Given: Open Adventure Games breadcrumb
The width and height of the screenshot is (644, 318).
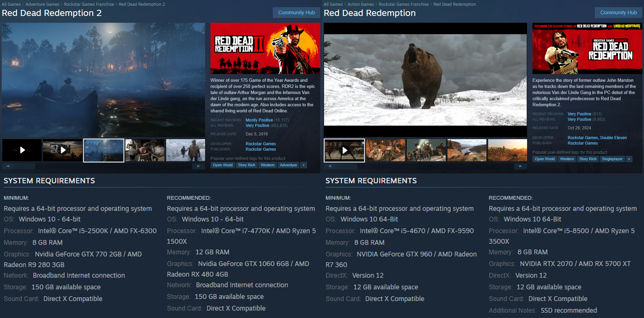Looking at the screenshot, I should pos(42,4).
